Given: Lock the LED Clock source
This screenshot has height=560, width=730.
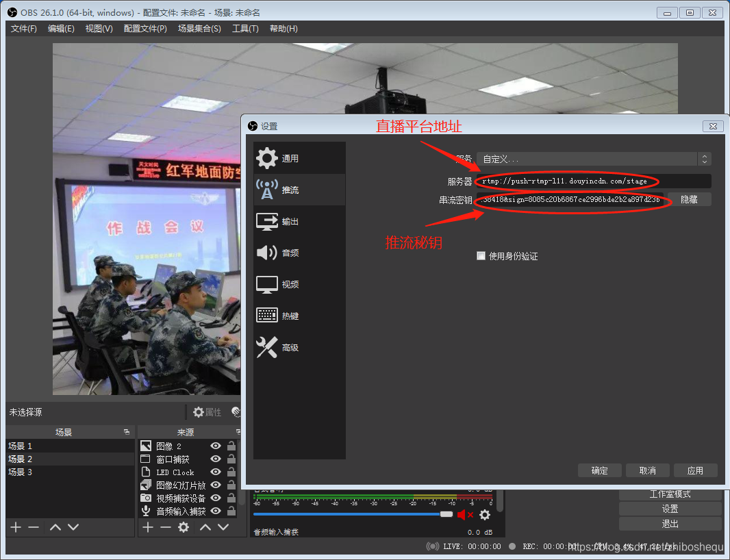Looking at the screenshot, I should [x=231, y=472].
